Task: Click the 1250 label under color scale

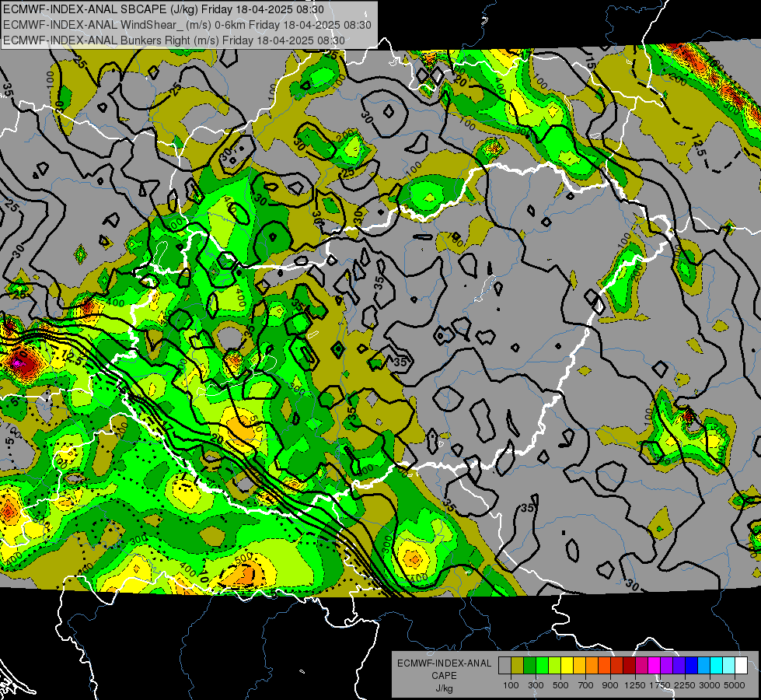Action: pos(635,685)
